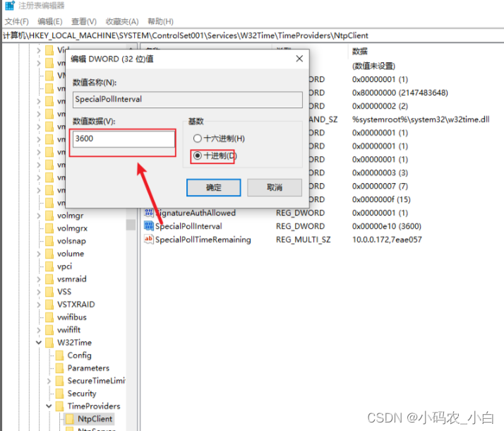Click the data cell 0x00000002 (2)
This screenshot has height=431, width=504.
pyautogui.click(x=380, y=106)
